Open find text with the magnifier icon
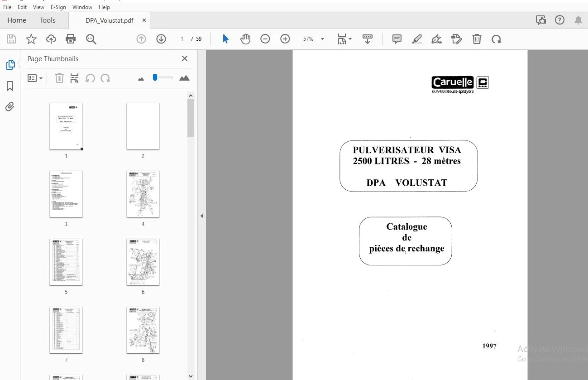 [x=91, y=39]
